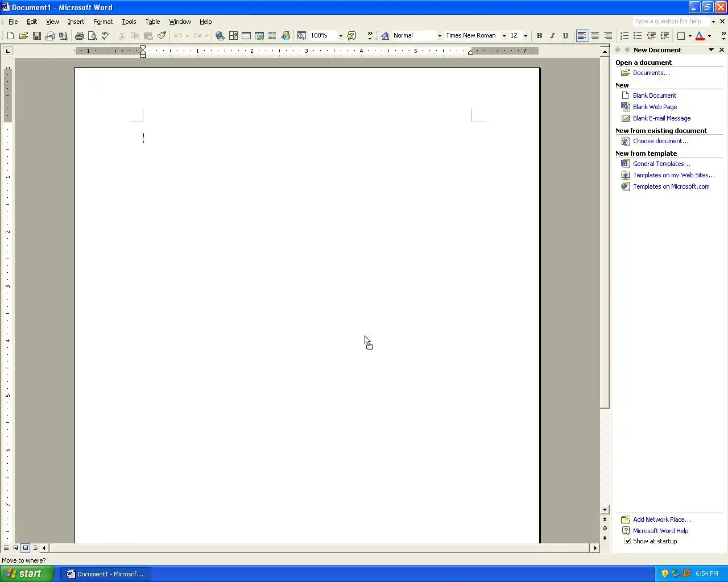Open the Format menu
Image resolution: width=728 pixels, height=582 pixels.
103,22
